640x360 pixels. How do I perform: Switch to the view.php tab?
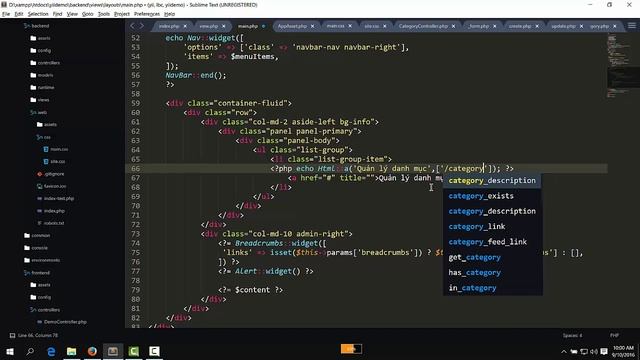(209, 26)
